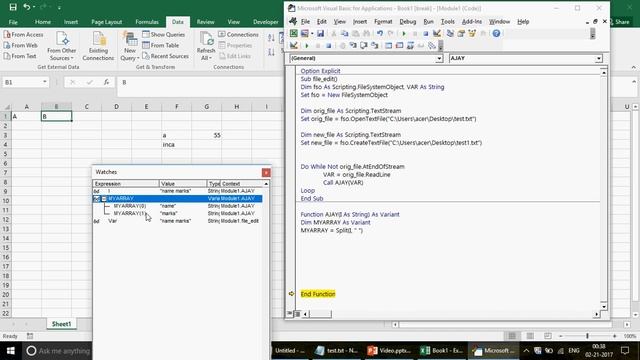Open the Watch Window icon on the Debug toolbar
Image resolution: width=640 pixels, height=360 pixels.
tap(410, 45)
